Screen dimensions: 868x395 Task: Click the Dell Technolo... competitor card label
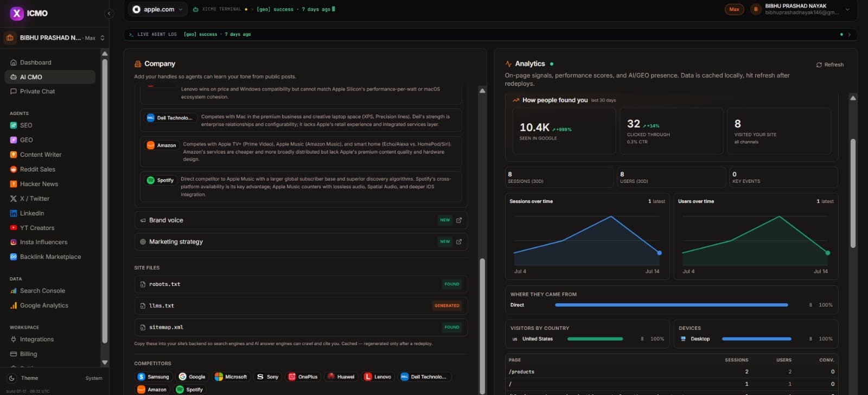click(x=170, y=118)
